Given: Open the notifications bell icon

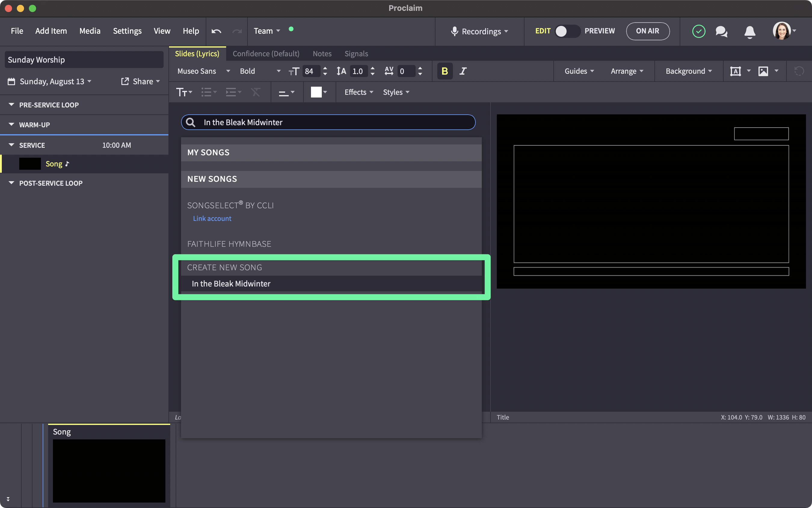Looking at the screenshot, I should [749, 32].
